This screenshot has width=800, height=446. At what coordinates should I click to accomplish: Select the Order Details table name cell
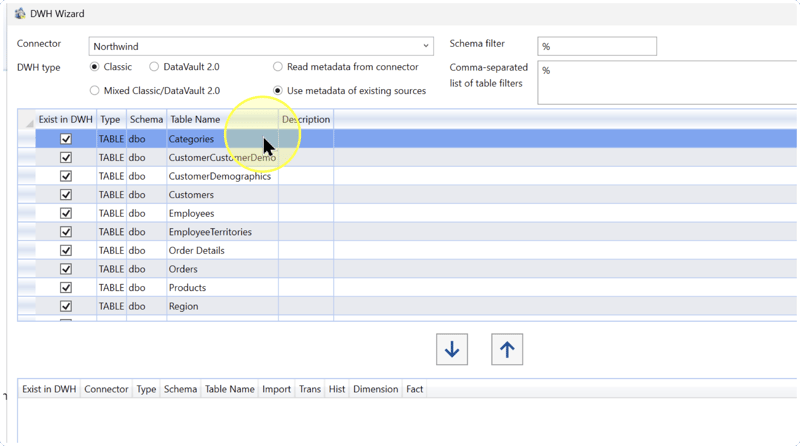(x=222, y=251)
